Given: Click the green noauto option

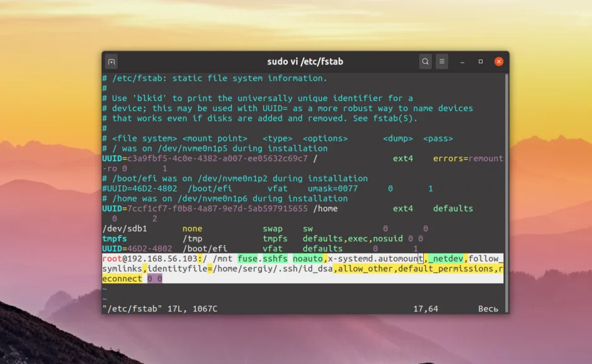Looking at the screenshot, I should click(309, 258).
